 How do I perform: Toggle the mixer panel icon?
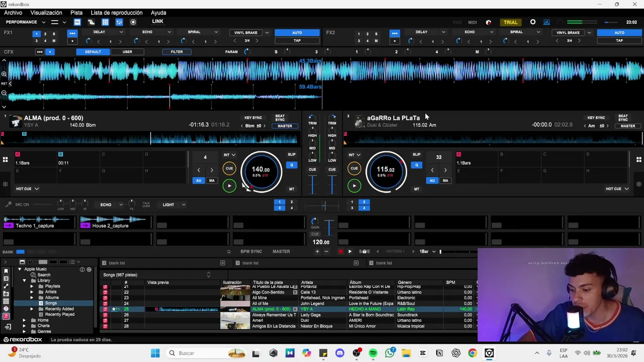119,22
